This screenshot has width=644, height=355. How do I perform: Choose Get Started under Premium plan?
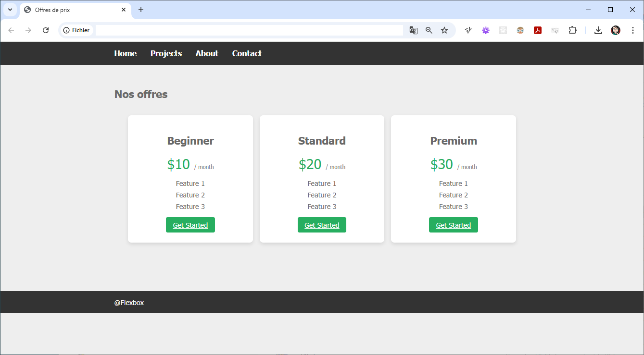pos(453,225)
